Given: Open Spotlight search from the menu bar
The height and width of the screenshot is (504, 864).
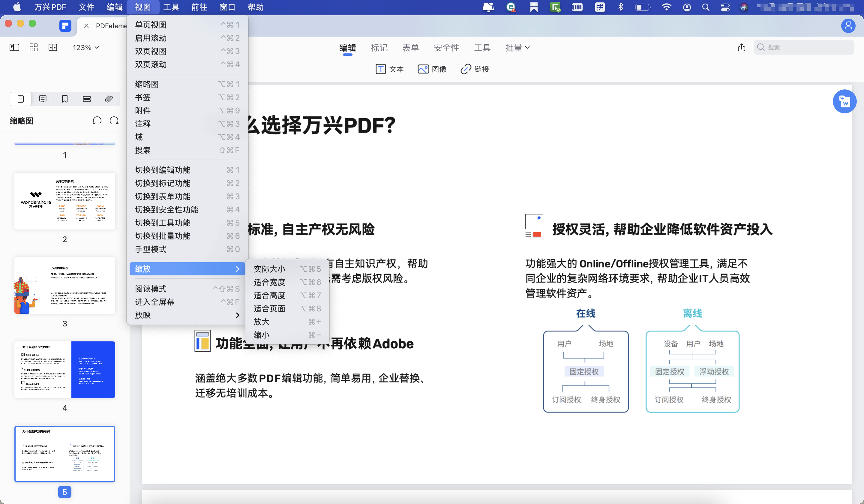Looking at the screenshot, I should (706, 7).
